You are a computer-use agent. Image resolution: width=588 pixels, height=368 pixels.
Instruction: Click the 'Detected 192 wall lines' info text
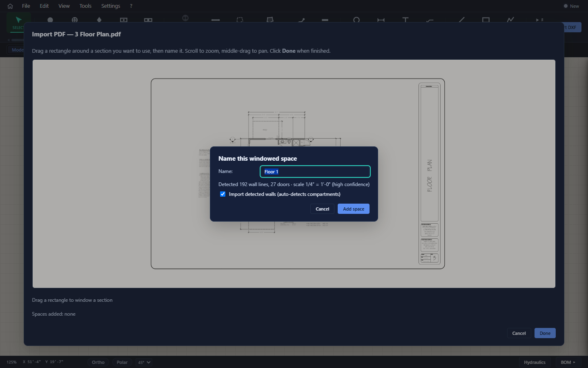pyautogui.click(x=294, y=184)
